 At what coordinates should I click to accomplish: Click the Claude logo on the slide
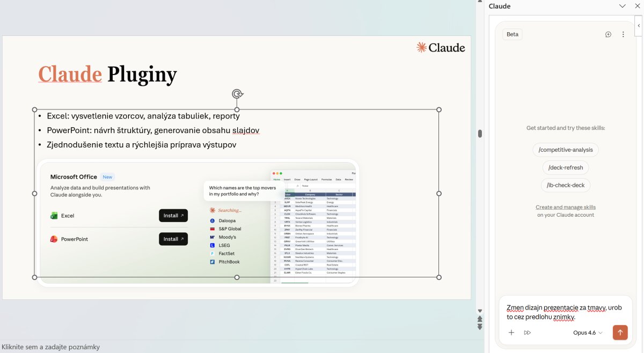(x=441, y=48)
